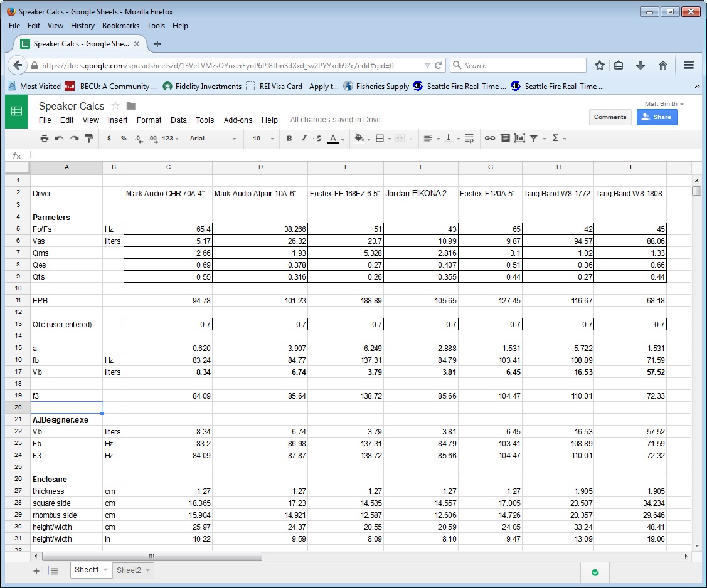This screenshot has width=707, height=588.
Task: Undo the last action
Action: [x=59, y=139]
